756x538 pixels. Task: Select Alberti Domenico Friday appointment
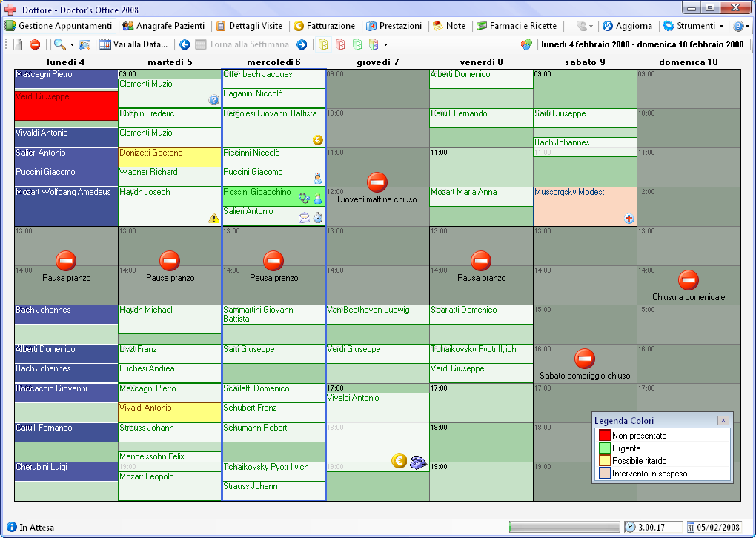click(481, 79)
